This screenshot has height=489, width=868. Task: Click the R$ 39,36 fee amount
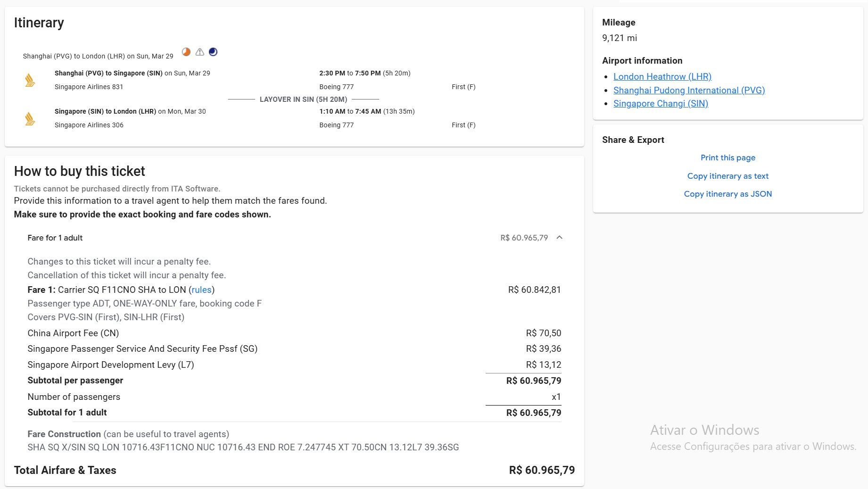pyautogui.click(x=543, y=348)
